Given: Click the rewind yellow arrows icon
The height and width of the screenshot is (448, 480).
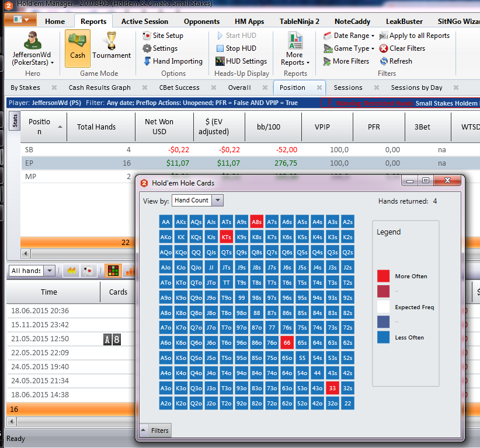Looking at the screenshot, I should point(71,271).
